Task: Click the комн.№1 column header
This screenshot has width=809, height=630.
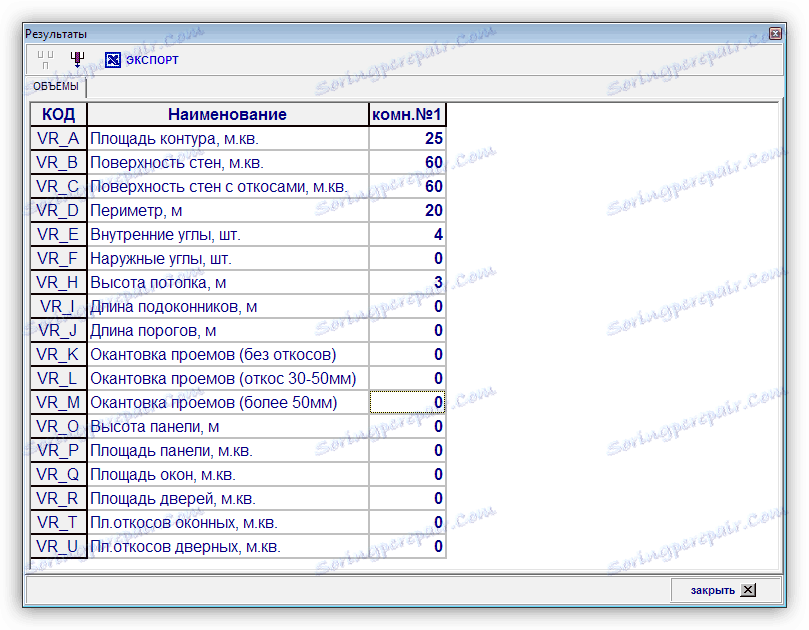Action: point(407,115)
